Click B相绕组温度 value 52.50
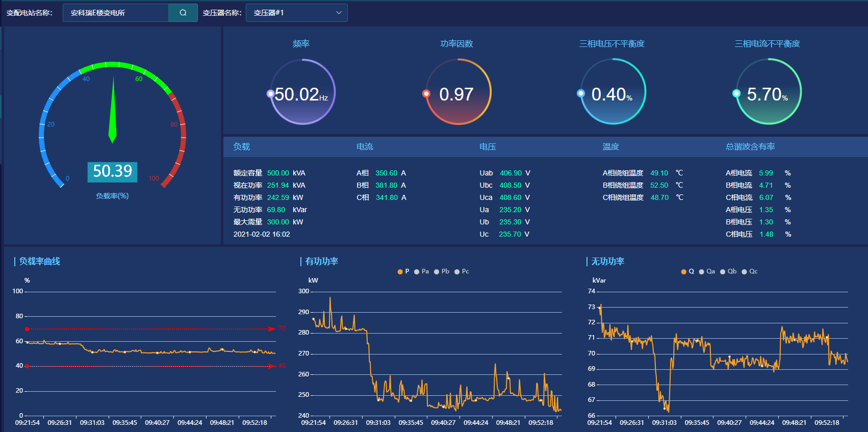The image size is (868, 432). pyautogui.click(x=659, y=186)
